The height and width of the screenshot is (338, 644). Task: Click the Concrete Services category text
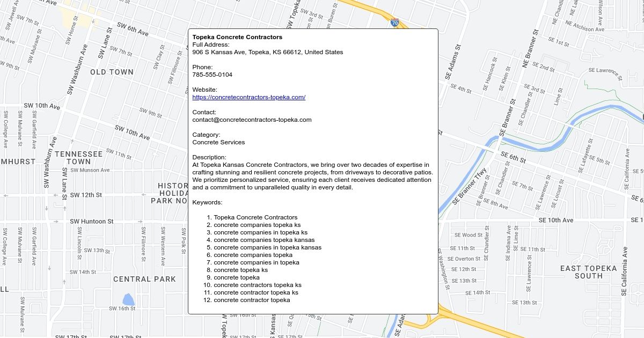218,142
